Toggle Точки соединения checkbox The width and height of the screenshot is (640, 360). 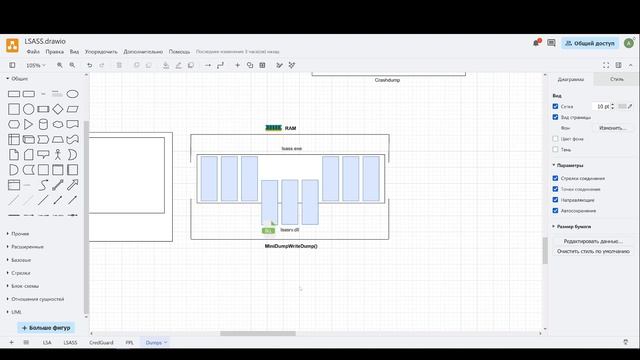[x=555, y=189]
